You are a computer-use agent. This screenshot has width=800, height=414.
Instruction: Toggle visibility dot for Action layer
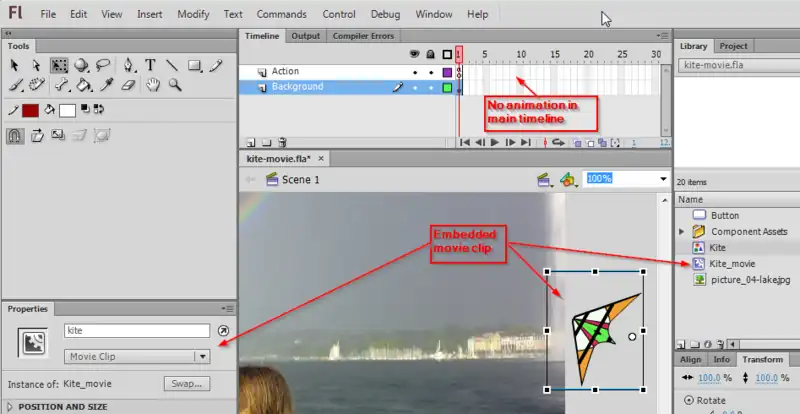click(416, 72)
